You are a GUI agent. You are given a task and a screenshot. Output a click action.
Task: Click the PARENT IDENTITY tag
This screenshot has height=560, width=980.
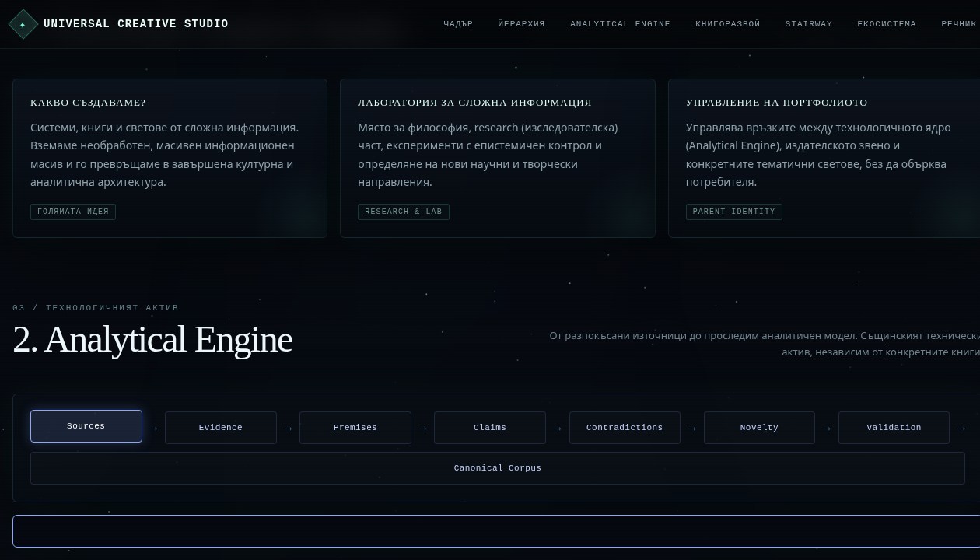tap(734, 212)
